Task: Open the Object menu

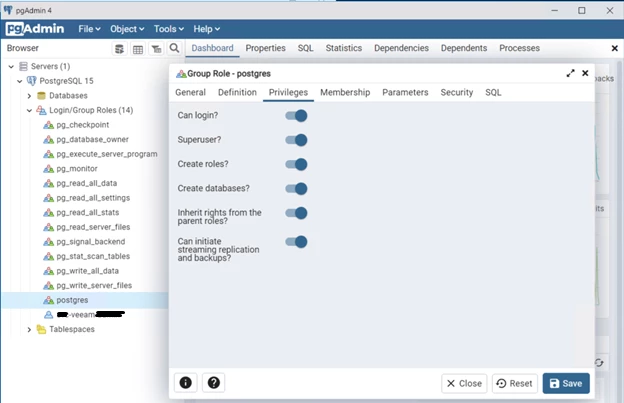Action: [127, 29]
